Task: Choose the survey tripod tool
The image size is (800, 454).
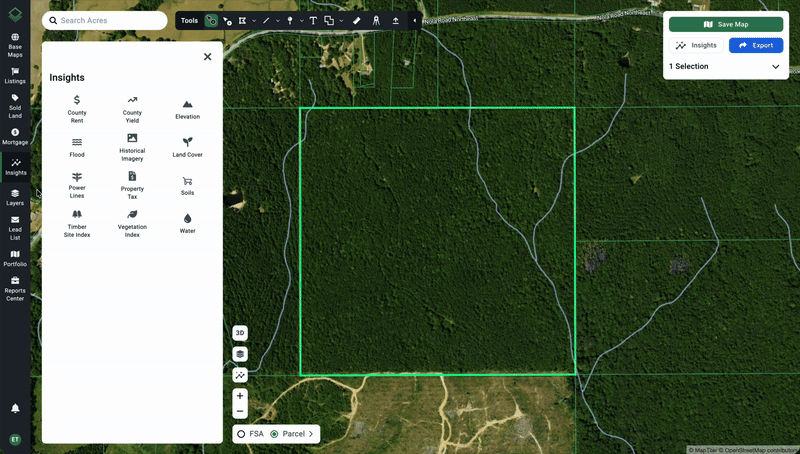Action: 376,20
